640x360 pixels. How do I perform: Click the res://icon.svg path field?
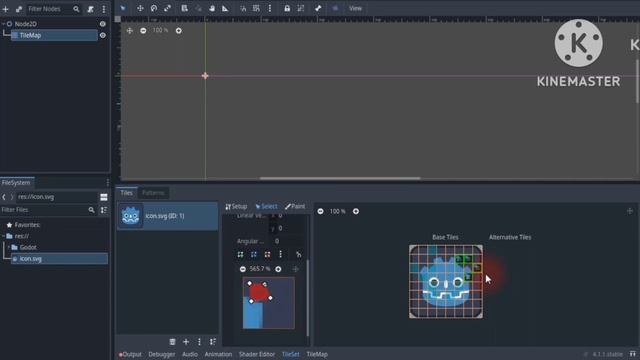tap(57, 197)
